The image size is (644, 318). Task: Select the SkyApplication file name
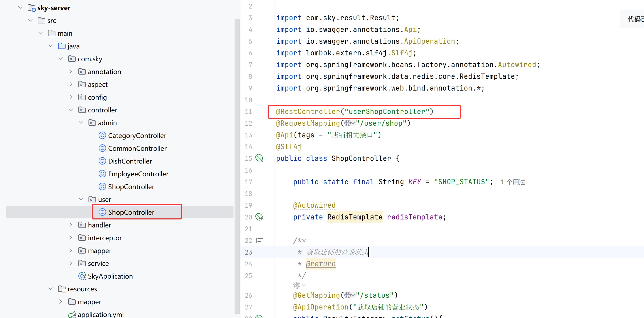click(110, 276)
